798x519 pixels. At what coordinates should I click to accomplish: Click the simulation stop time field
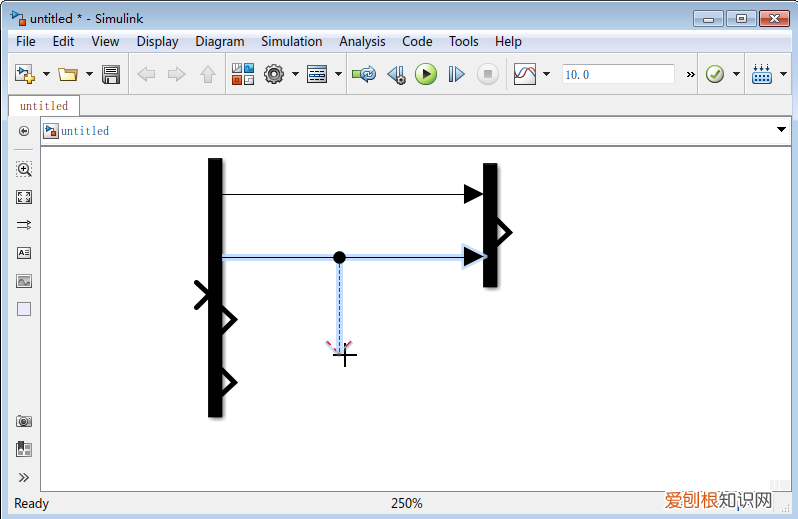(x=618, y=74)
